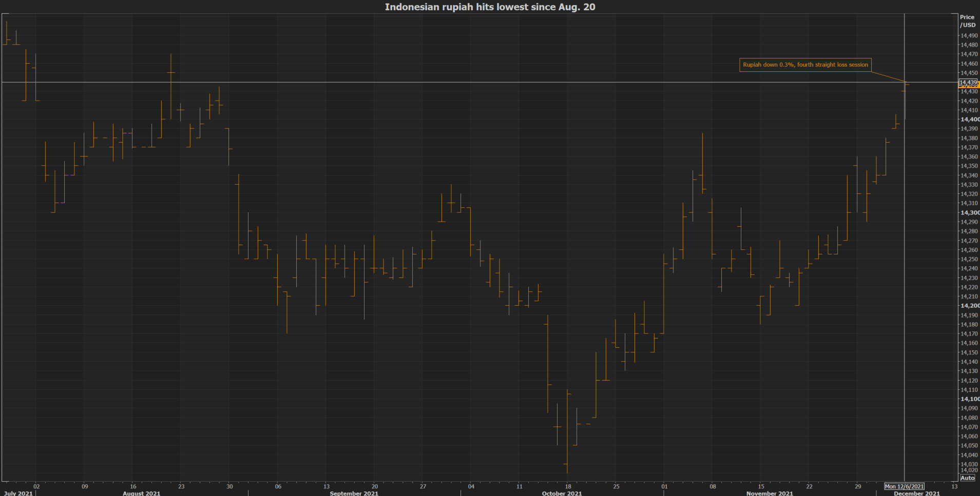Click the '09' date tick label
The height and width of the screenshot is (496, 980).
coord(85,486)
